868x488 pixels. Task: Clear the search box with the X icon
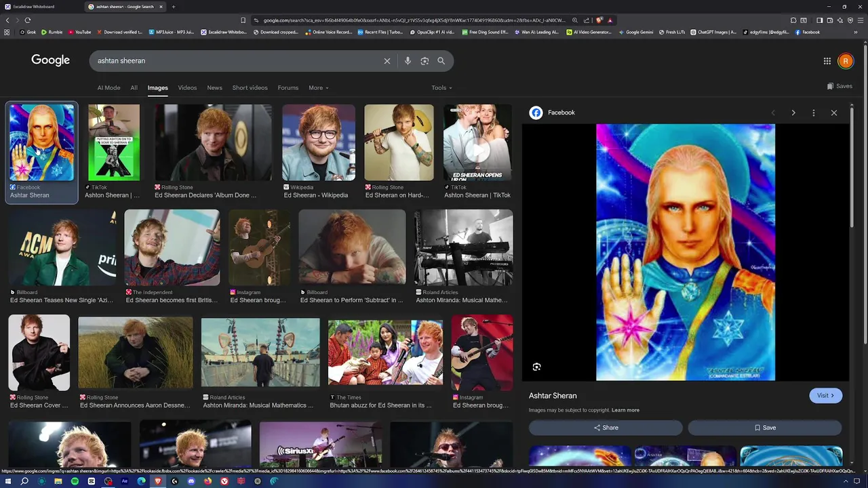coord(387,61)
